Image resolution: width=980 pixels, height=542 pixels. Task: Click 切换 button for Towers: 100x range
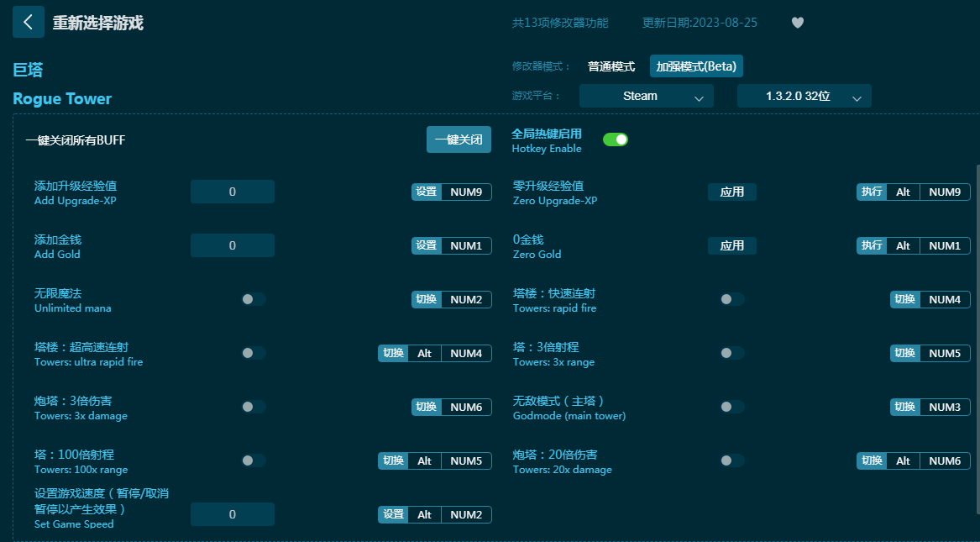pos(393,460)
